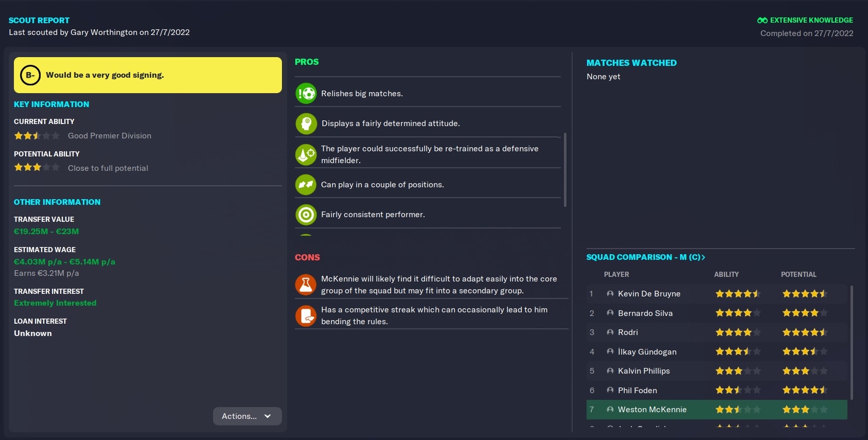Click the consistent performer target icon
The image size is (868, 440).
(x=306, y=215)
